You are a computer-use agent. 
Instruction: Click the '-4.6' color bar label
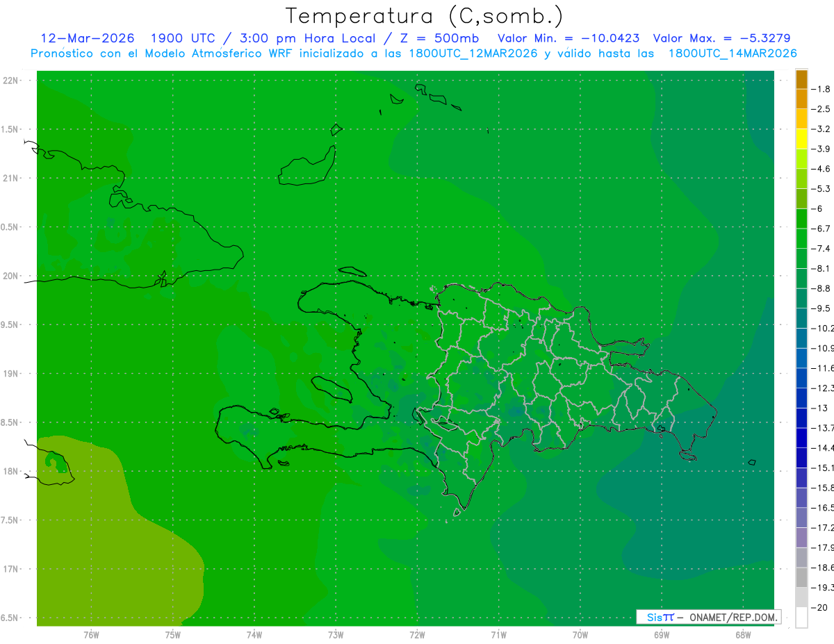tap(821, 169)
